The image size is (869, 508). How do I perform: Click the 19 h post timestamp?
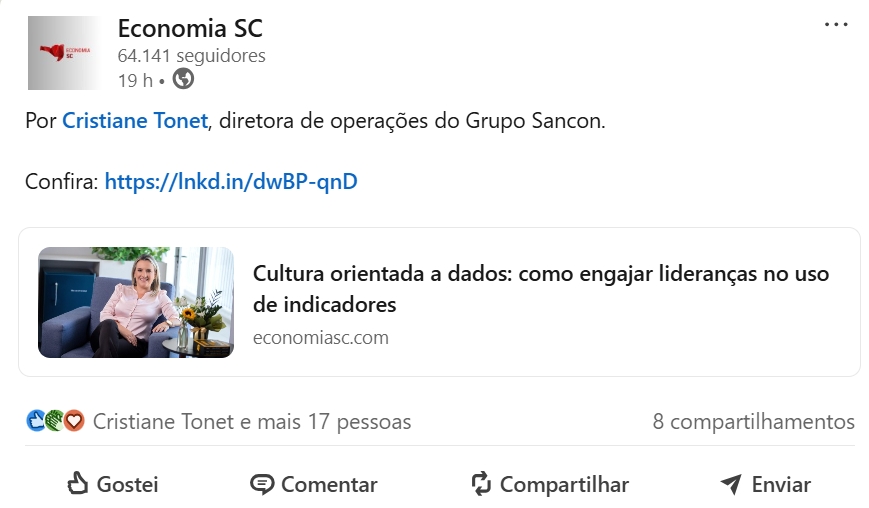click(134, 80)
